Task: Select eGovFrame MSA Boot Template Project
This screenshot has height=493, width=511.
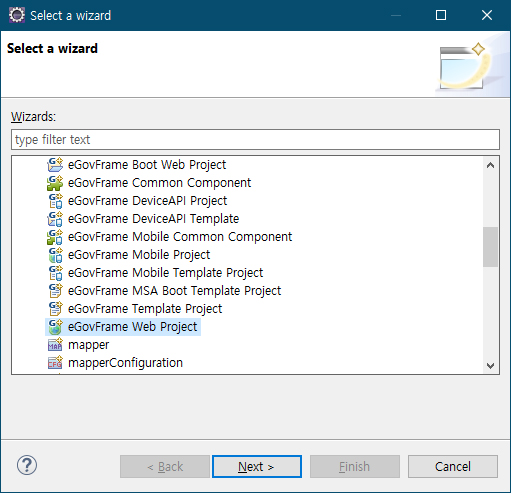Action: pos(174,291)
